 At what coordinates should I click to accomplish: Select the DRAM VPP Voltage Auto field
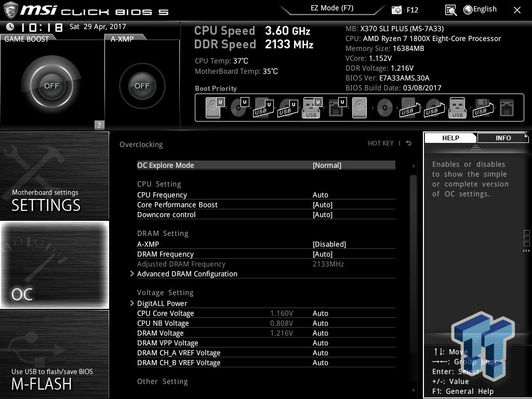320,343
